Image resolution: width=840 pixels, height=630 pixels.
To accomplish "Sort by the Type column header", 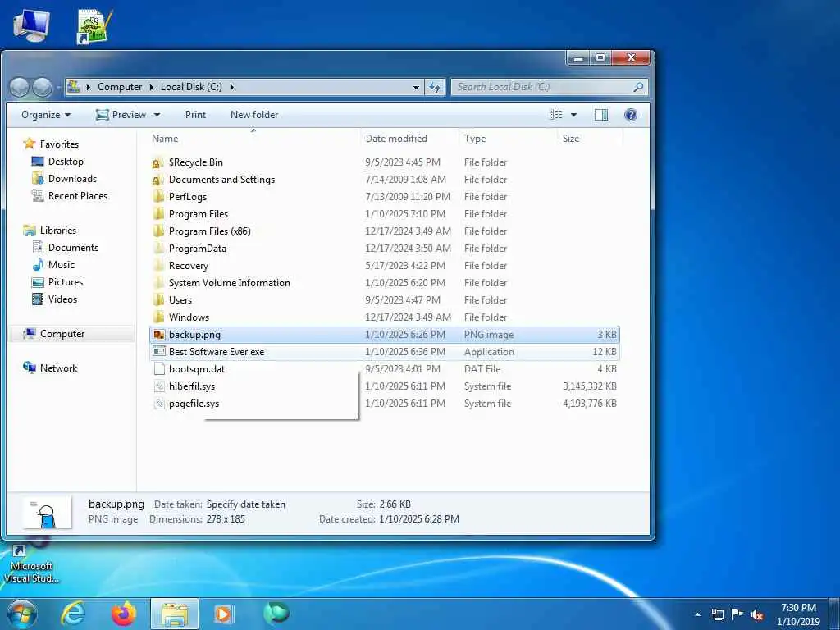I will [475, 138].
